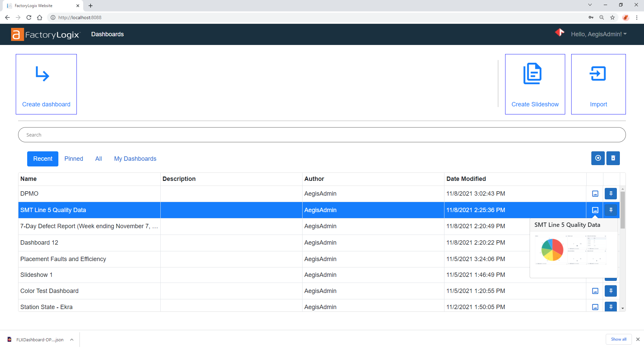Click the Create dashboard tile
Image resolution: width=644 pixels, height=349 pixels.
click(x=46, y=84)
